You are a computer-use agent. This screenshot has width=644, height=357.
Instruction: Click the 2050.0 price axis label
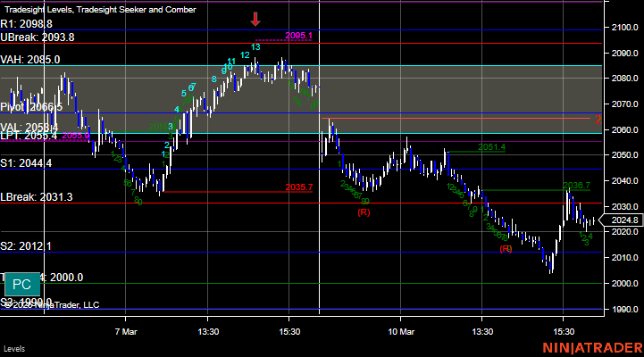(624, 155)
